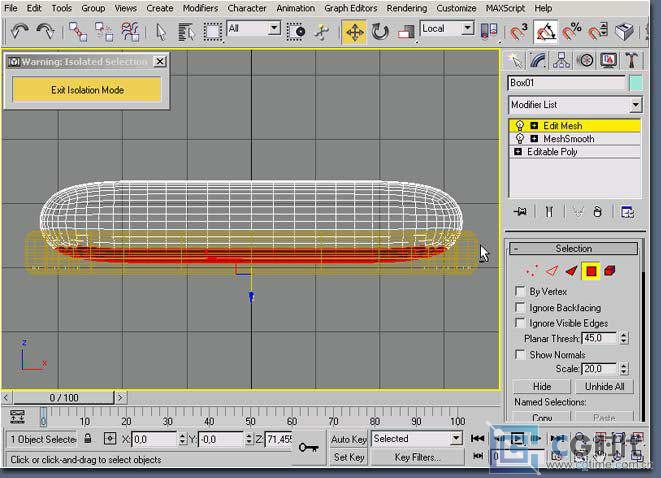This screenshot has width=661, height=478.
Task: Select Element sub-object level icon
Action: pos(610,271)
